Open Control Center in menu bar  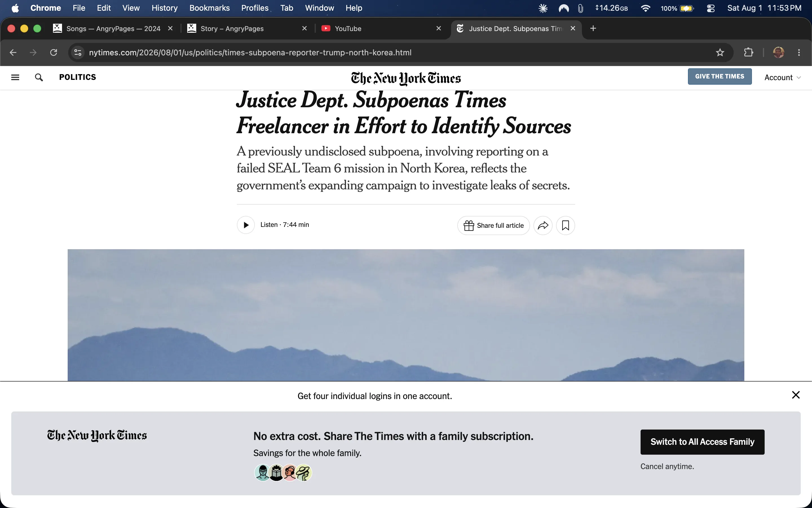pos(711,8)
